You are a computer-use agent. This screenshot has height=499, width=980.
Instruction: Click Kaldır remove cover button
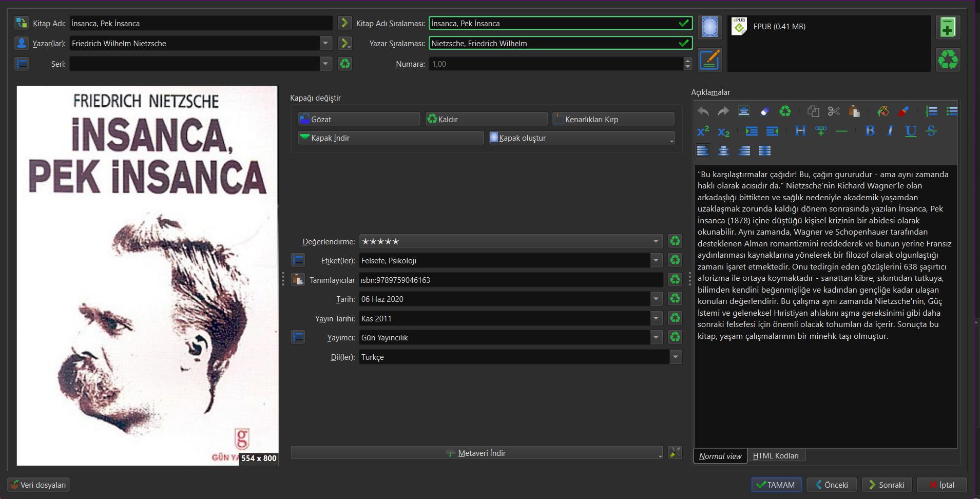click(x=486, y=119)
